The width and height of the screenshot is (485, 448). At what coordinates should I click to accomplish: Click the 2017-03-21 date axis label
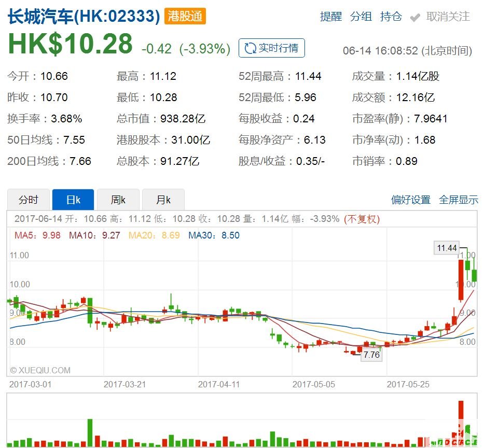124,384
